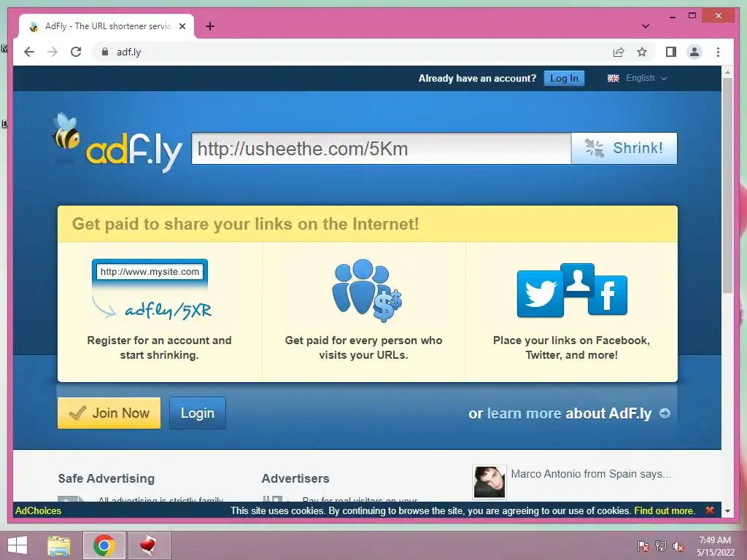Image resolution: width=747 pixels, height=560 pixels.
Task: Click the Twitter bird icon
Action: click(541, 294)
